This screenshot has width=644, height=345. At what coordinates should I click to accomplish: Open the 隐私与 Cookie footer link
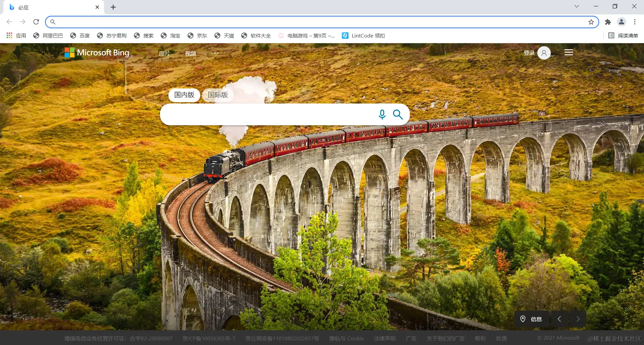[x=346, y=338]
